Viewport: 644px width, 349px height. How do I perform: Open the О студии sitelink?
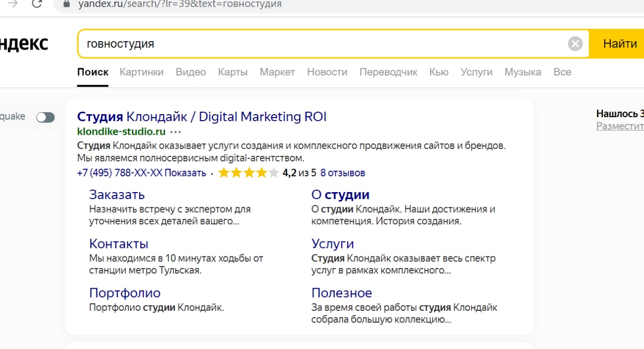[340, 195]
